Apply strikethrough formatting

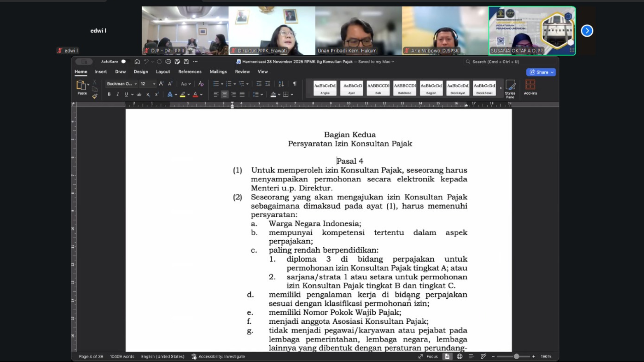coord(139,95)
